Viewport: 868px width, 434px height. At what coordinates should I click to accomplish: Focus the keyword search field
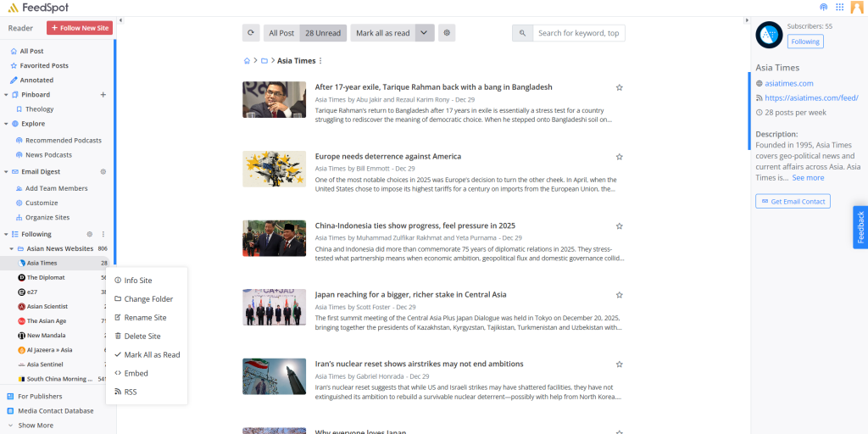579,33
